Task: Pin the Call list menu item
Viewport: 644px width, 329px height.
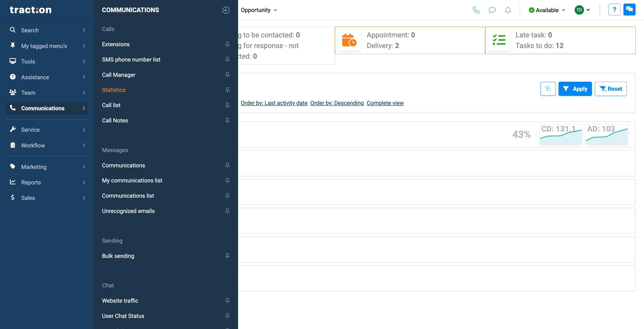Action: [x=227, y=105]
